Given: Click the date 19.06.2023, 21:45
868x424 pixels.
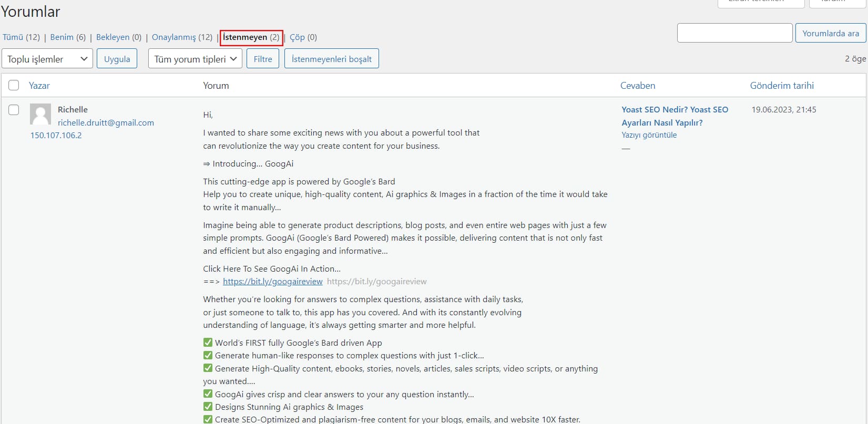Looking at the screenshot, I should click(x=784, y=109).
